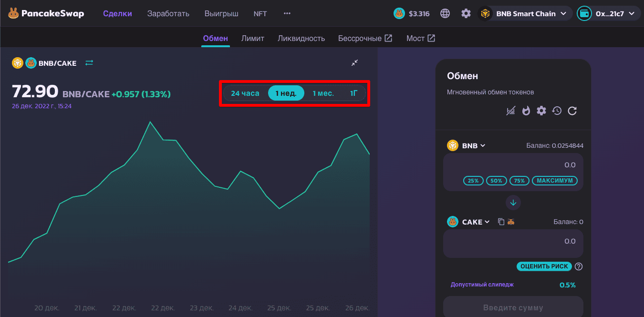This screenshot has height=317, width=644.
Task: Click the slippage value 0.5%
Action: [568, 285]
